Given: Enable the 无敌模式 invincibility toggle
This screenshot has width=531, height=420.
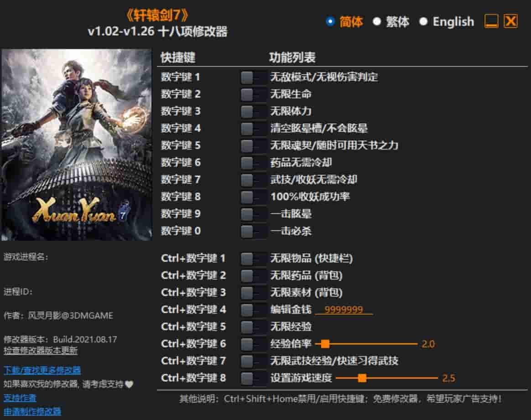Looking at the screenshot, I should (253, 77).
